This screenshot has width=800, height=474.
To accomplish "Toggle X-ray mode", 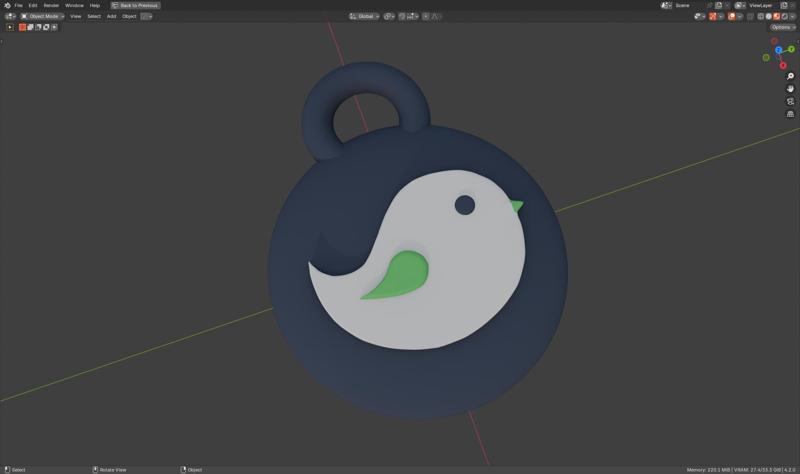I will click(750, 16).
